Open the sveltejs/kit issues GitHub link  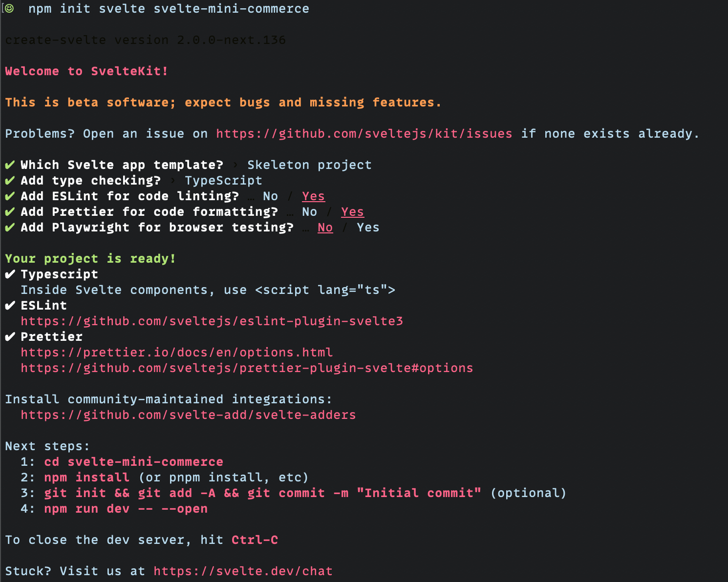tap(364, 134)
